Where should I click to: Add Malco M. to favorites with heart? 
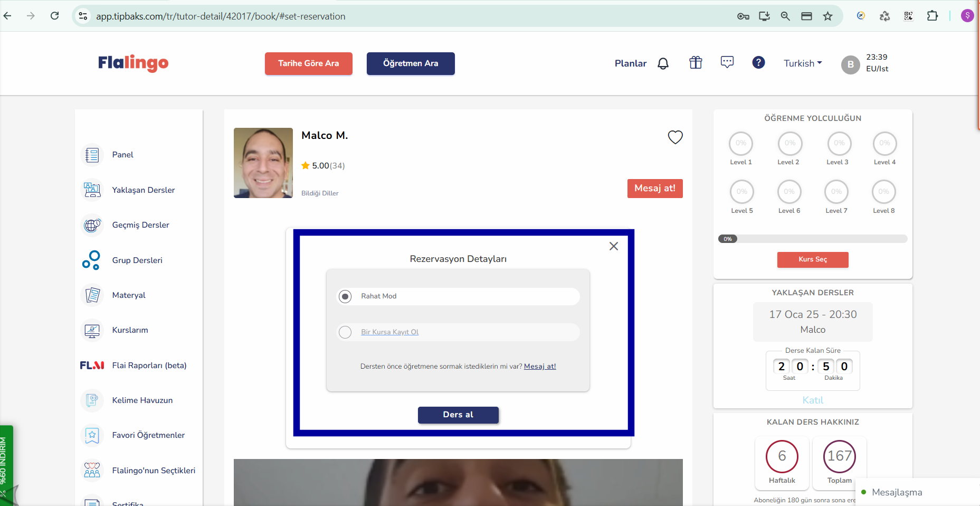pos(675,137)
